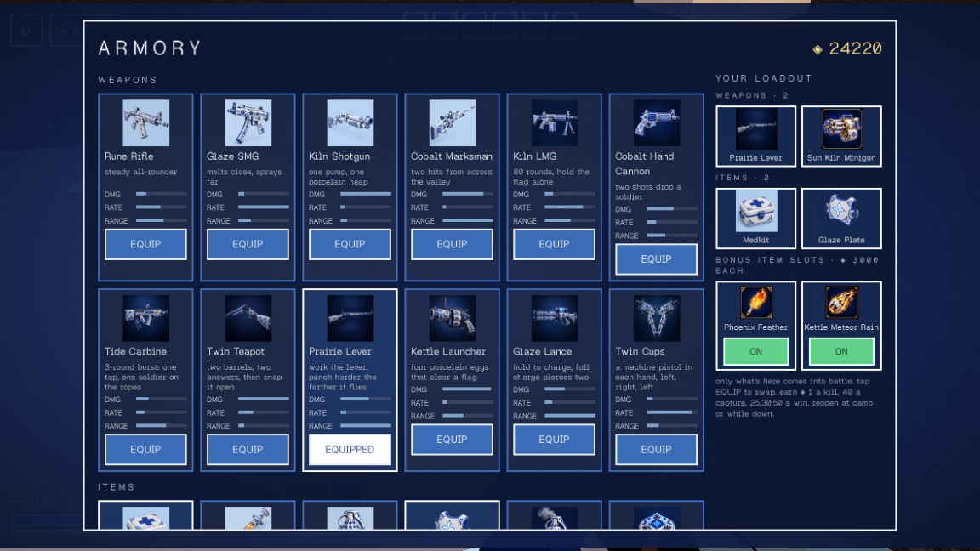The height and width of the screenshot is (551, 980).
Task: Select the Rune Rifle weapon icon
Action: (145, 123)
